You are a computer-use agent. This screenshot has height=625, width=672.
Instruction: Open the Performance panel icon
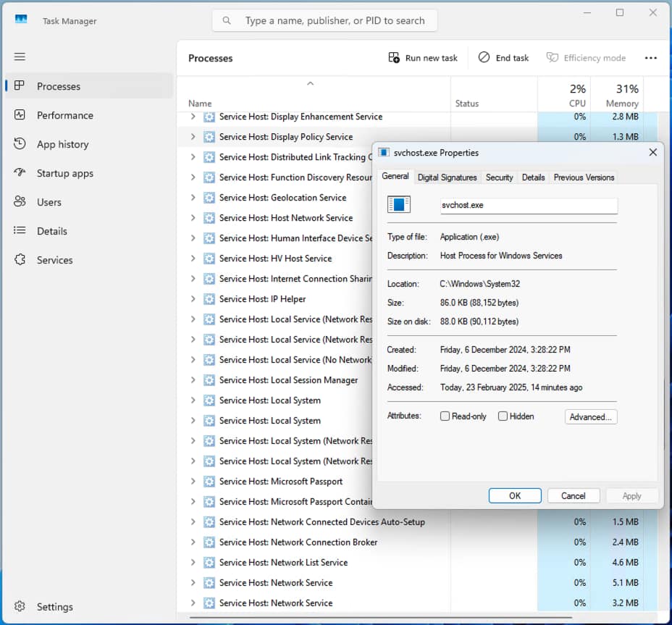click(x=20, y=115)
